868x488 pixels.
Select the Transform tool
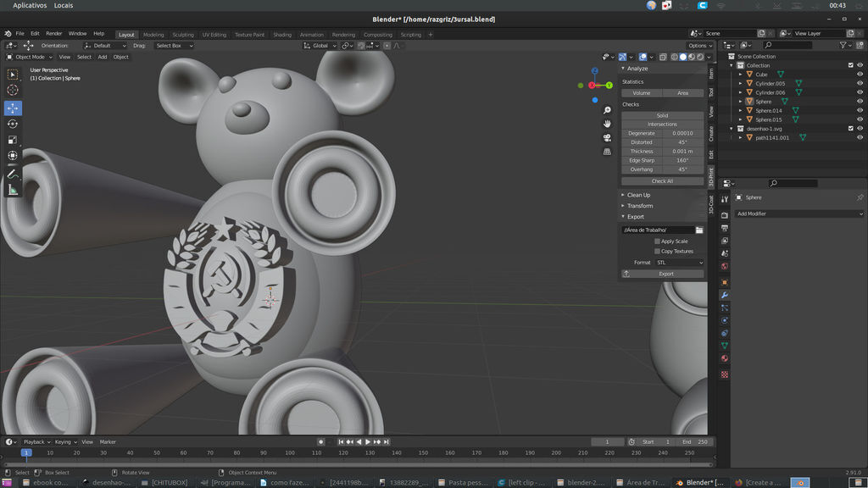pos(12,156)
